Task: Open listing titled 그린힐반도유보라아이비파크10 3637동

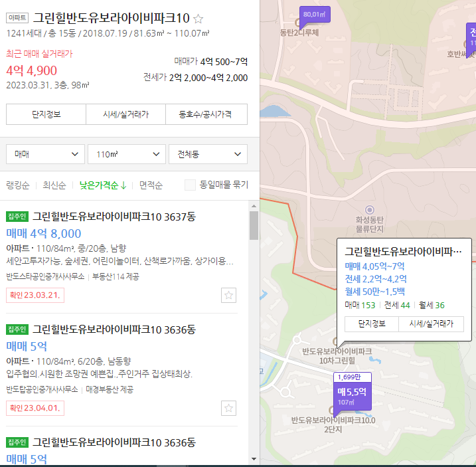Action: pyautogui.click(x=114, y=217)
